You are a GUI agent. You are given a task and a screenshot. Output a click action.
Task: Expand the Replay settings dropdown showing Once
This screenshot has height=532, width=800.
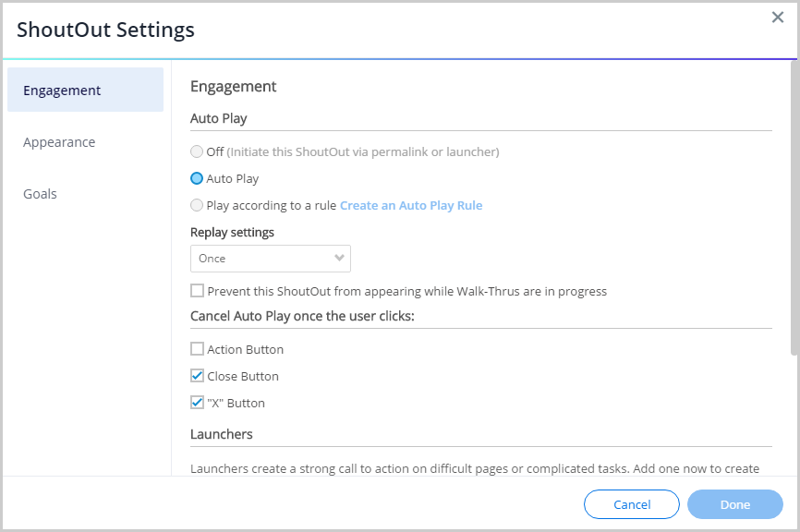[x=271, y=259]
